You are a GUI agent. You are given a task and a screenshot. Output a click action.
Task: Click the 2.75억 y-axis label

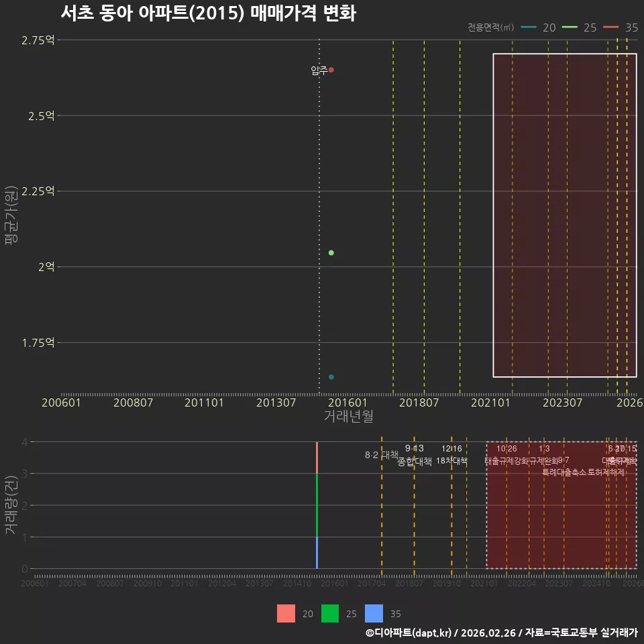coord(38,40)
